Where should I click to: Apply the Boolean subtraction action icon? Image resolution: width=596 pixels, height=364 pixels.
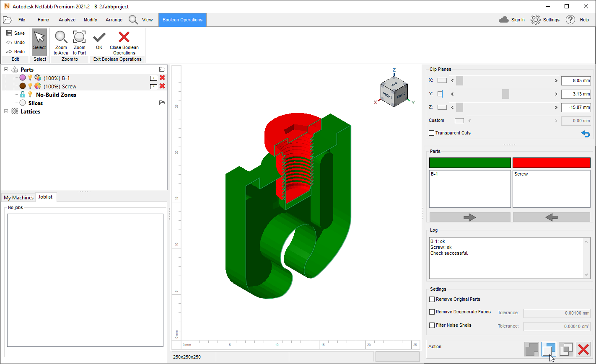(x=549, y=349)
